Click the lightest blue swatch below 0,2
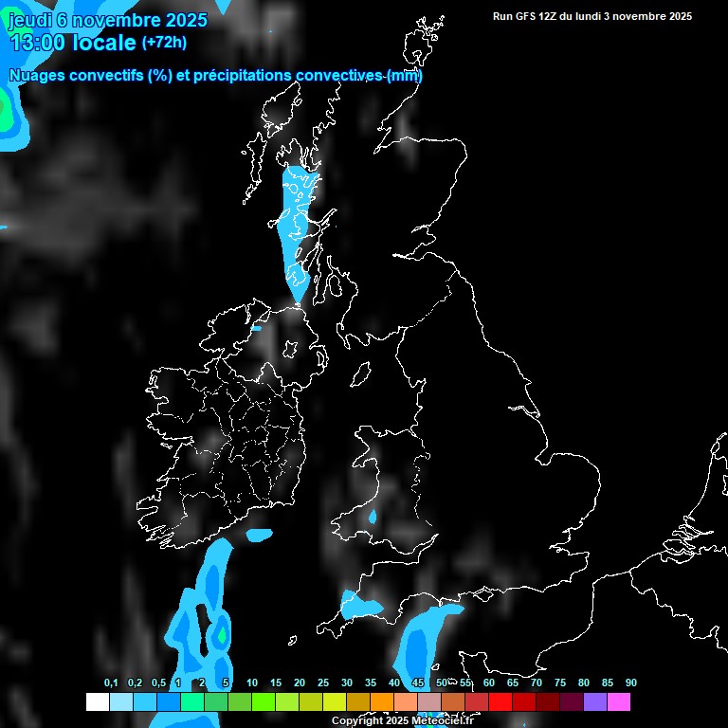This screenshot has width=728, height=728. (x=121, y=701)
